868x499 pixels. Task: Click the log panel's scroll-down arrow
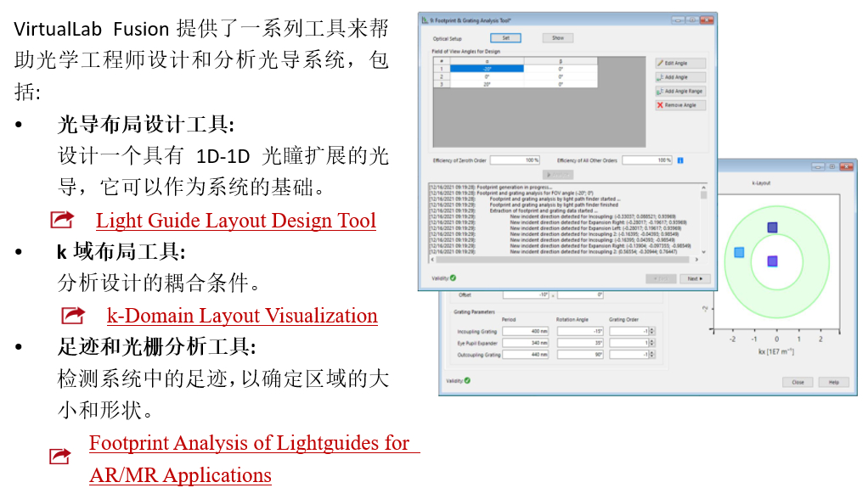pyautogui.click(x=703, y=252)
